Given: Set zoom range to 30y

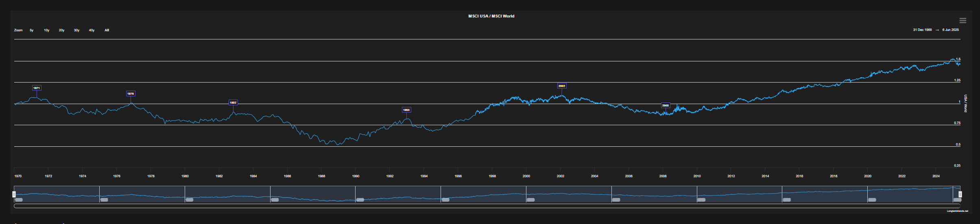Looking at the screenshot, I should click(x=76, y=30).
